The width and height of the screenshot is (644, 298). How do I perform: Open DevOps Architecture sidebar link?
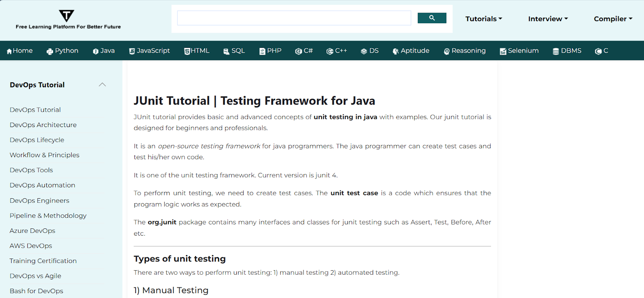point(43,125)
